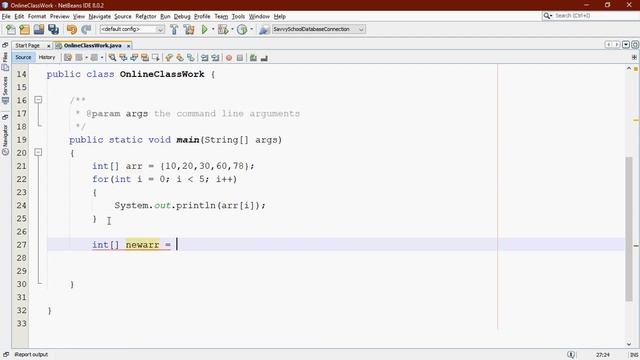Select the OnlineClassWork.java tab
Viewport: 640px width, 360px height.
tap(93, 46)
